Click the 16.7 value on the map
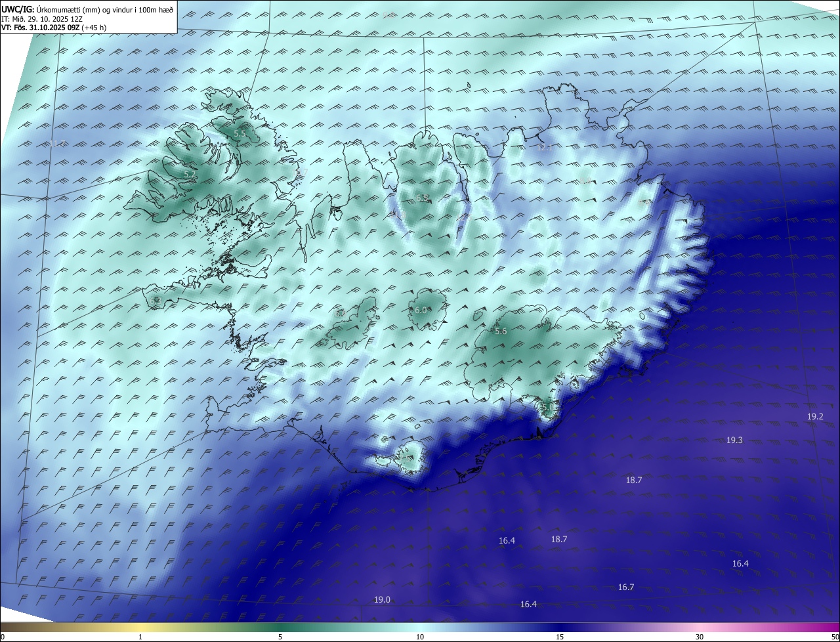The height and width of the screenshot is (642, 840). pos(626,588)
